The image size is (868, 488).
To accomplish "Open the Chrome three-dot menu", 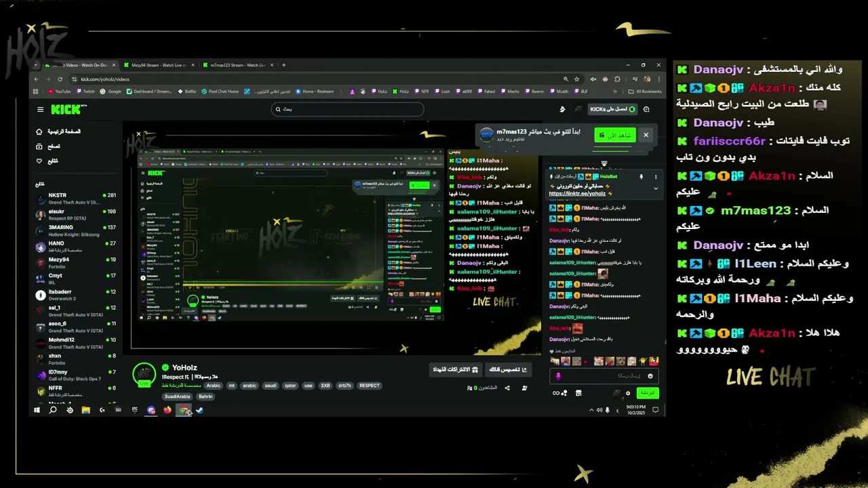I will pos(658,79).
